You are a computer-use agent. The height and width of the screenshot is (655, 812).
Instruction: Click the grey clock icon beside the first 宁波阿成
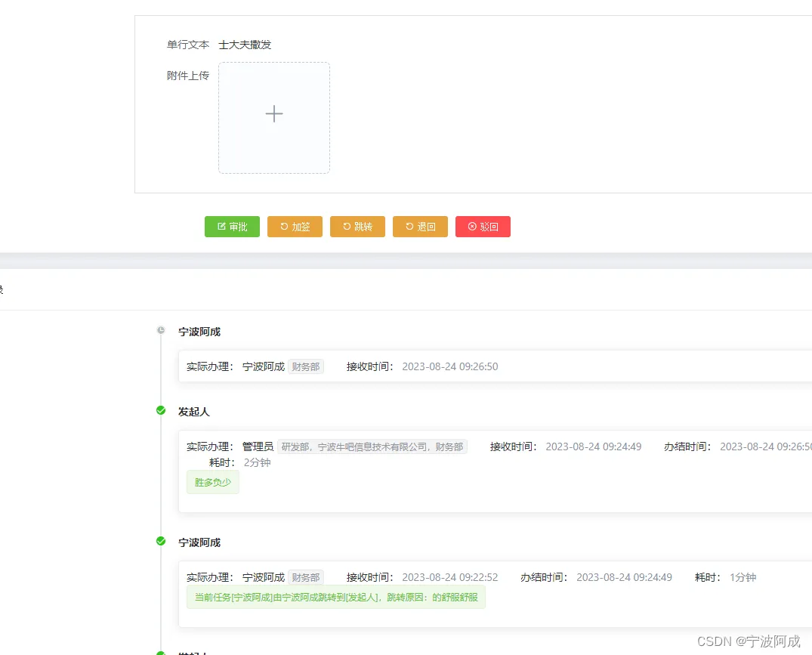161,330
